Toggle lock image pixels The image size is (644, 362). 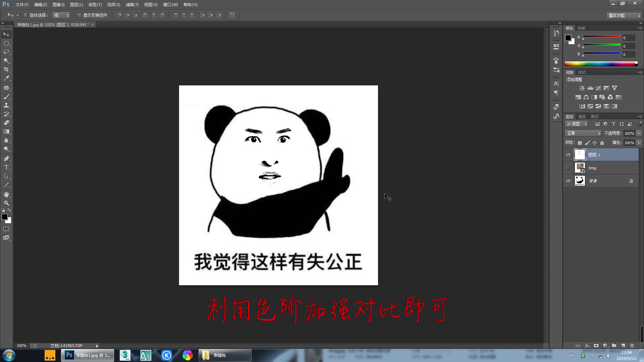click(587, 143)
